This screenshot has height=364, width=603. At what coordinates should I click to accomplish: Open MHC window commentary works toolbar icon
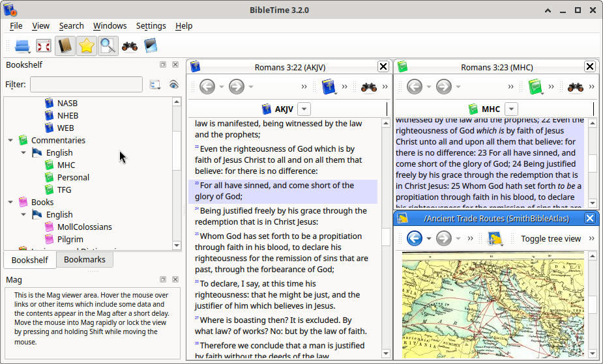pos(535,87)
